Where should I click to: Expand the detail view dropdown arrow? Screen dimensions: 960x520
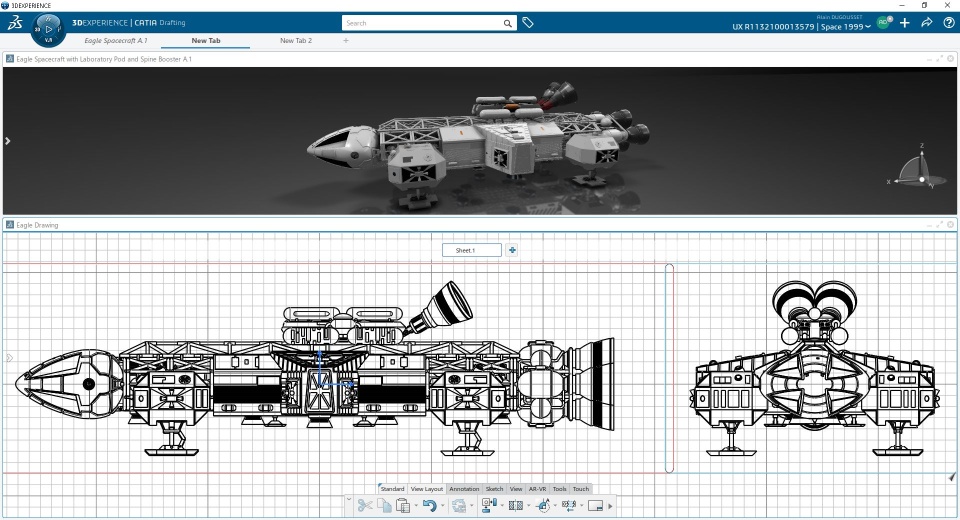[x=555, y=506]
